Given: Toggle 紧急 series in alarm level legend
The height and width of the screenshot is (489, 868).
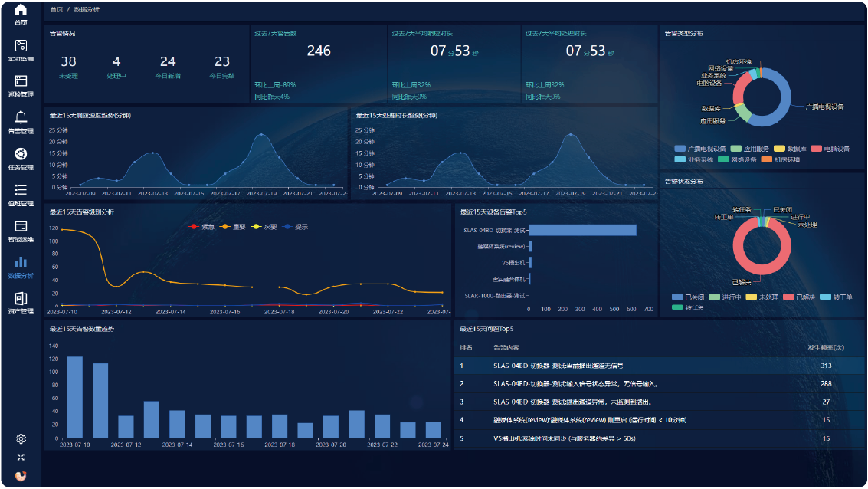Looking at the screenshot, I should tap(201, 227).
